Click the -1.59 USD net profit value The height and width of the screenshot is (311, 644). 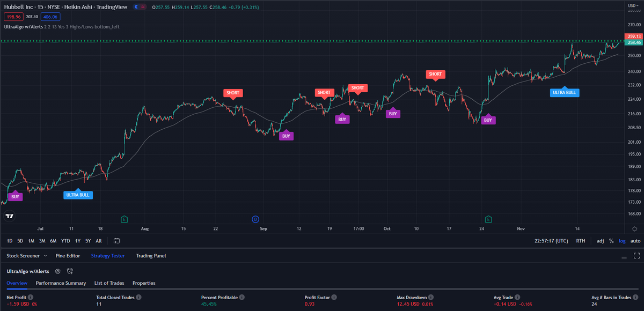18,304
